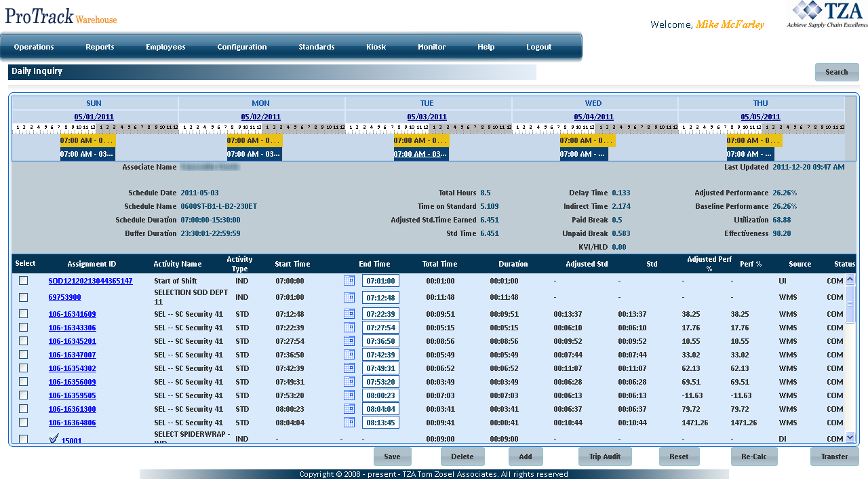This screenshot has width=868, height=487.
Task: Click calendar icon beside 07:12:48 end time
Action: tap(349, 297)
